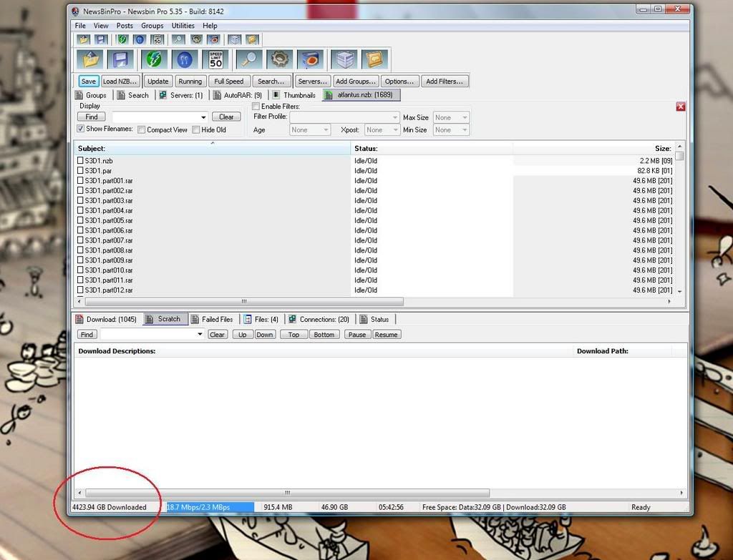Screen dimensions: 733x560
Task: Click the small speed-limit sign toolbar icon
Action: (x=157, y=40)
